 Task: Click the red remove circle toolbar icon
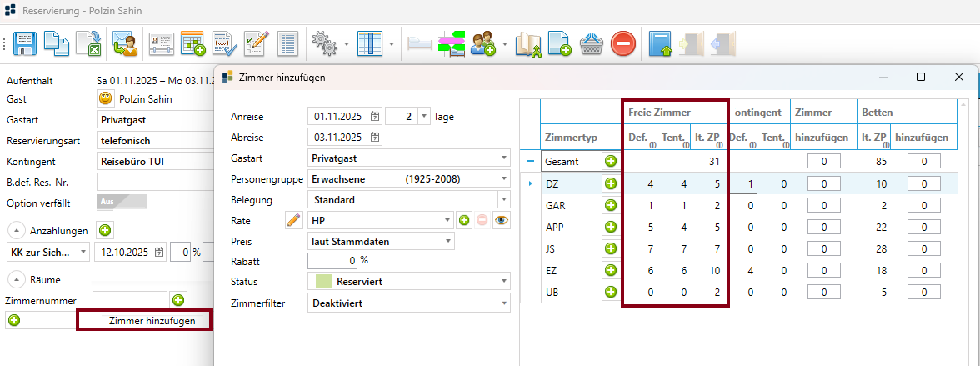(x=623, y=43)
